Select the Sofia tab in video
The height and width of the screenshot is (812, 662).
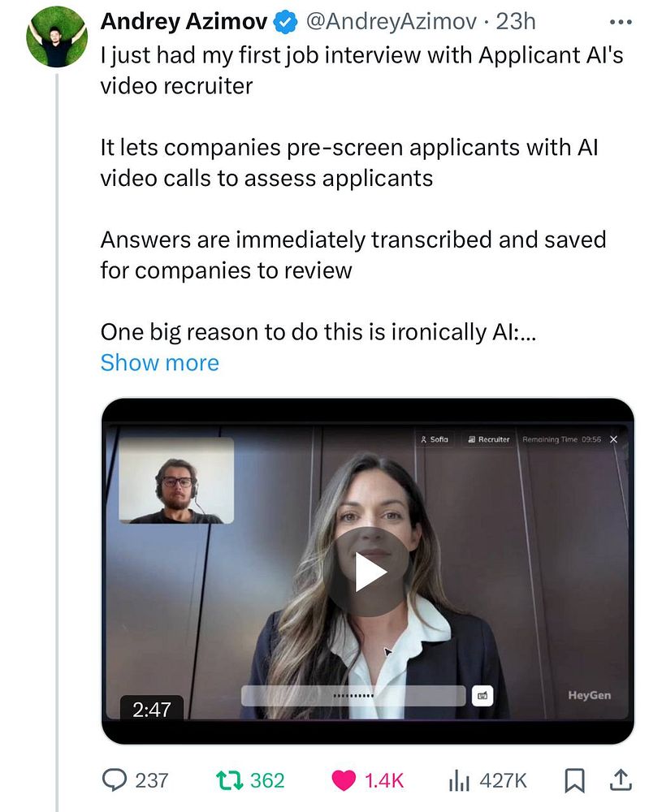coord(435,439)
